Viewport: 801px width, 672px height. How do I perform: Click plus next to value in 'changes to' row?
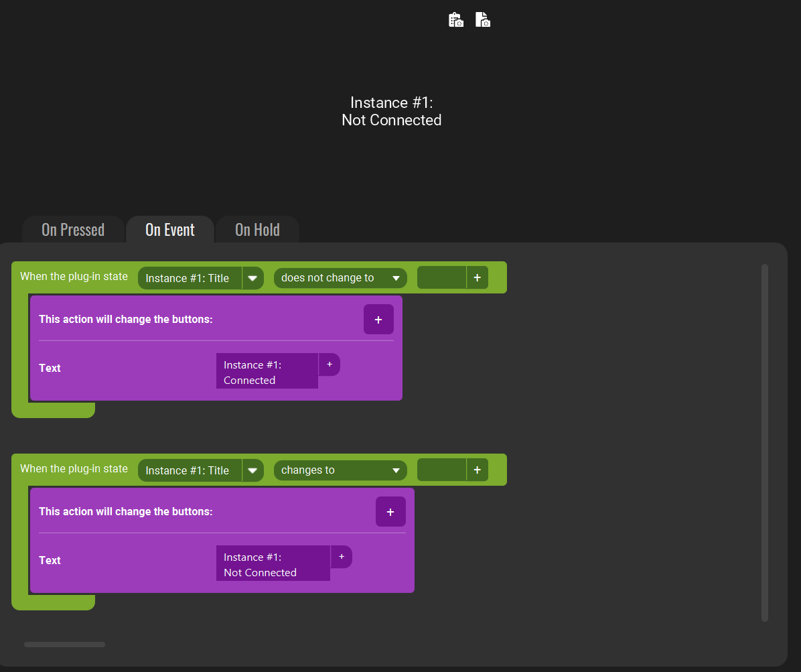point(477,470)
